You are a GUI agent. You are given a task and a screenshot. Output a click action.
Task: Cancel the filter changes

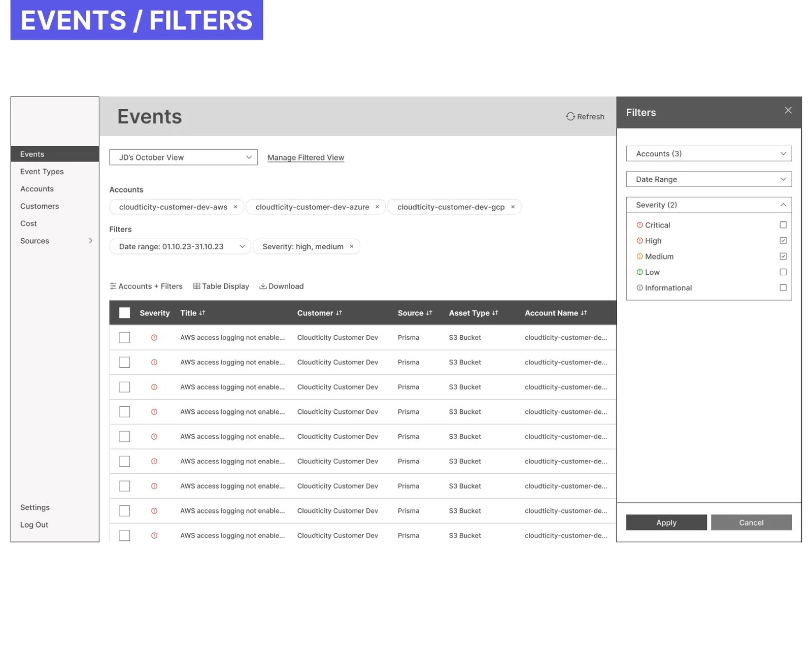[x=751, y=522]
